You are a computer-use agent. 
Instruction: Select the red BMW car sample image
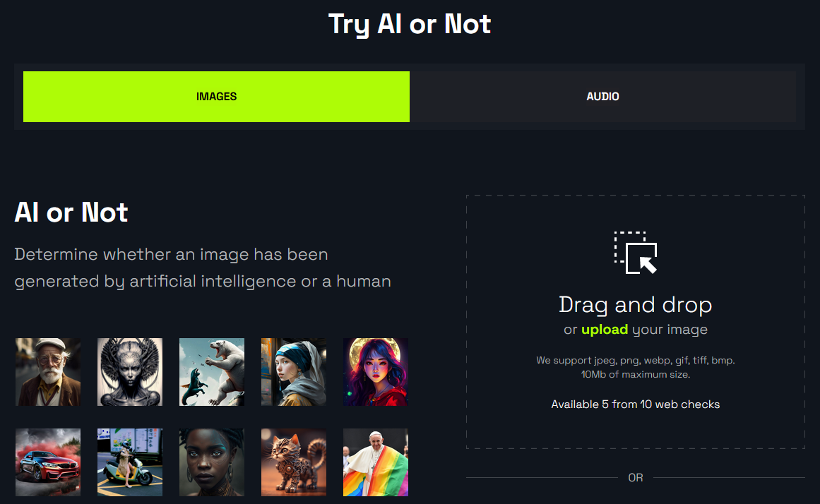pyautogui.click(x=48, y=462)
